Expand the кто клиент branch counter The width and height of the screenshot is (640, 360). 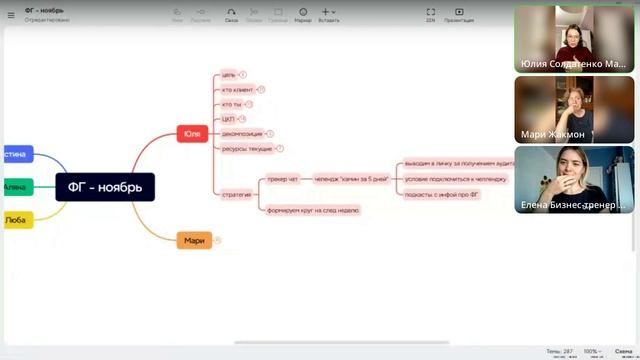coord(261,90)
